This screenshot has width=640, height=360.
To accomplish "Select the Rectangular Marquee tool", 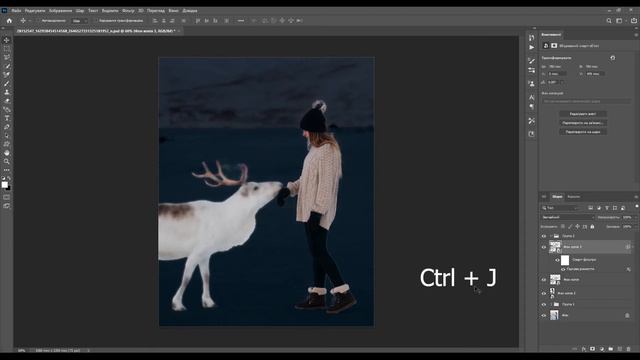I will (x=7, y=49).
